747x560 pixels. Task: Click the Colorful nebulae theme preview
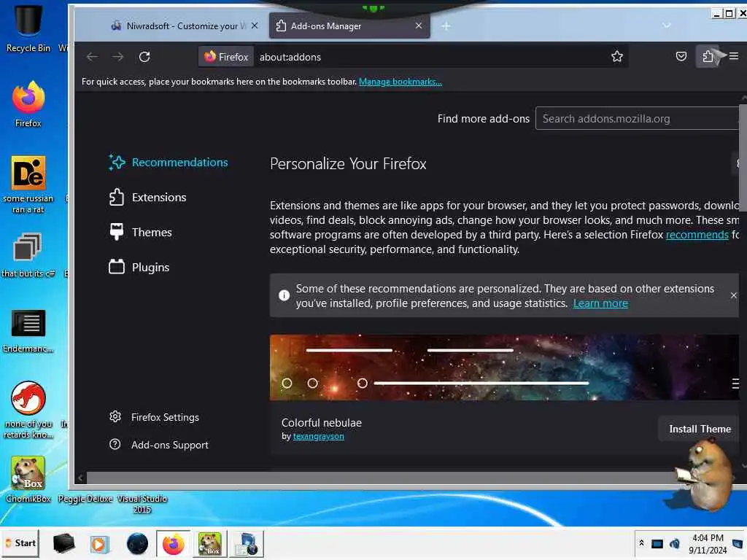point(504,367)
